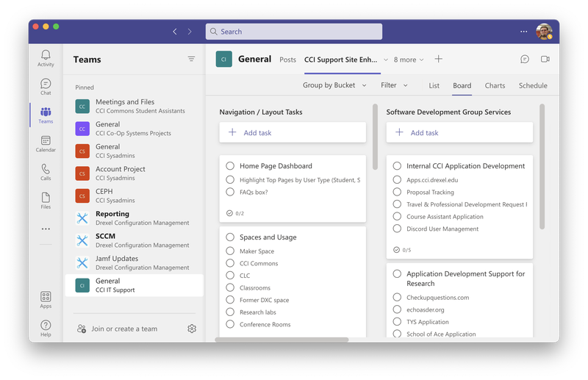Viewport: 588px width, 380px height.
Task: Check off the CCI Commons item
Action: [x=230, y=263]
